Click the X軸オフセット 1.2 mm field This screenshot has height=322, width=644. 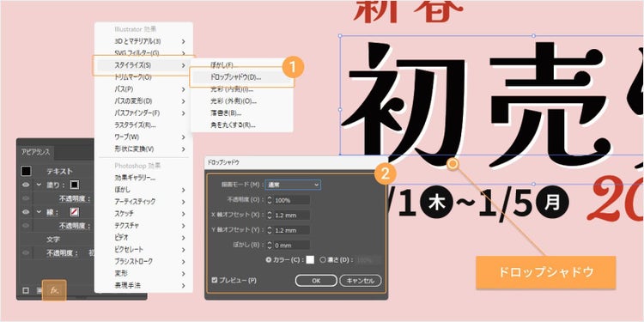click(292, 216)
